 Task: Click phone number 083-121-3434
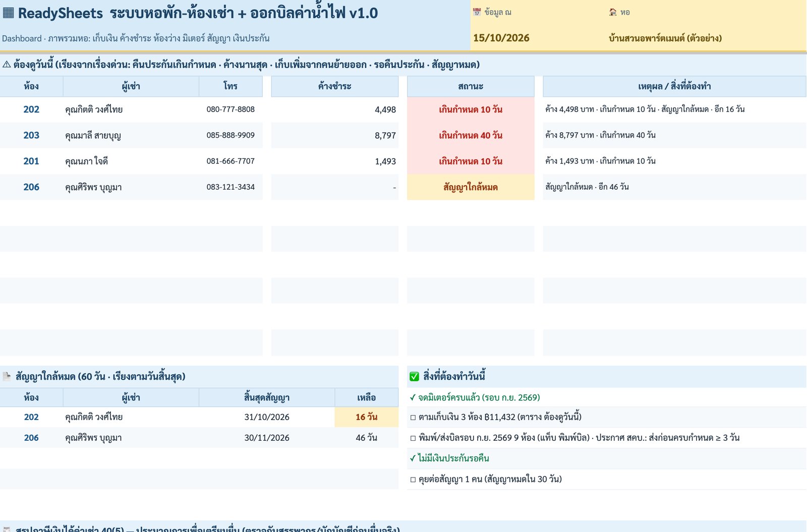pyautogui.click(x=230, y=187)
